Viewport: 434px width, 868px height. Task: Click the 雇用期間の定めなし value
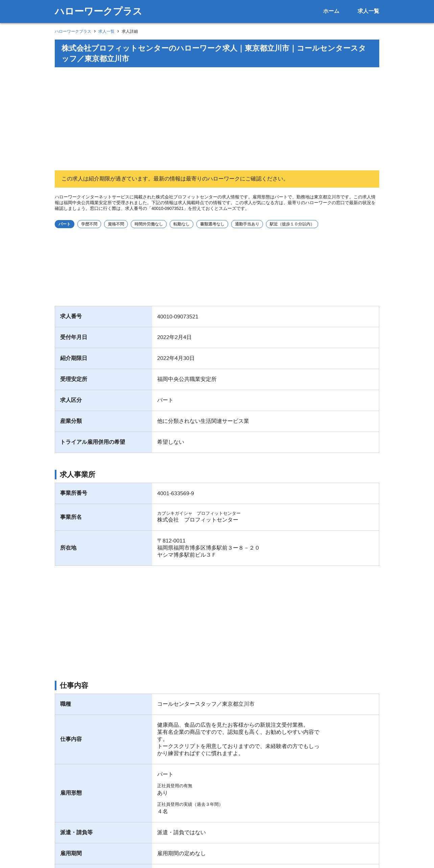coord(182,853)
